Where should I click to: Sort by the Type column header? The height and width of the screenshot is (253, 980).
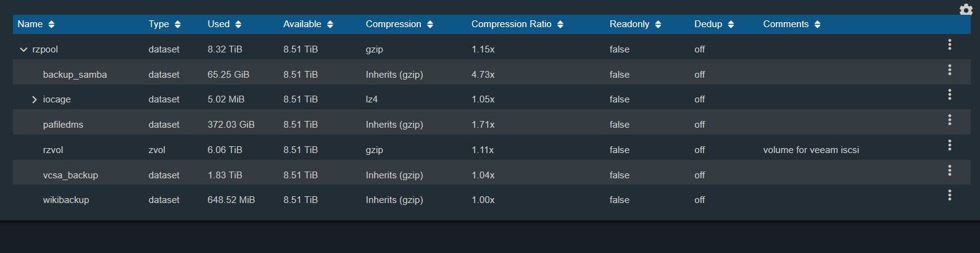(165, 24)
